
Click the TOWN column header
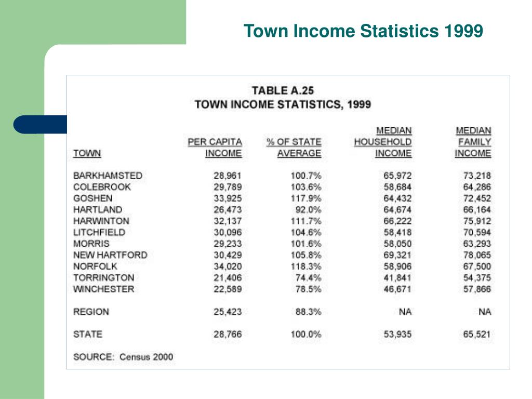pos(87,153)
